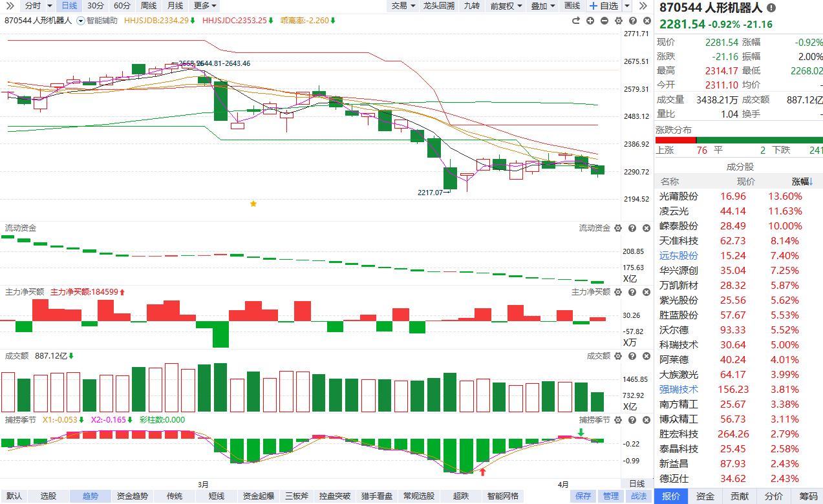Click the minus zoom-out icon on main chart
Screen dimensions: 823x504
604,21
